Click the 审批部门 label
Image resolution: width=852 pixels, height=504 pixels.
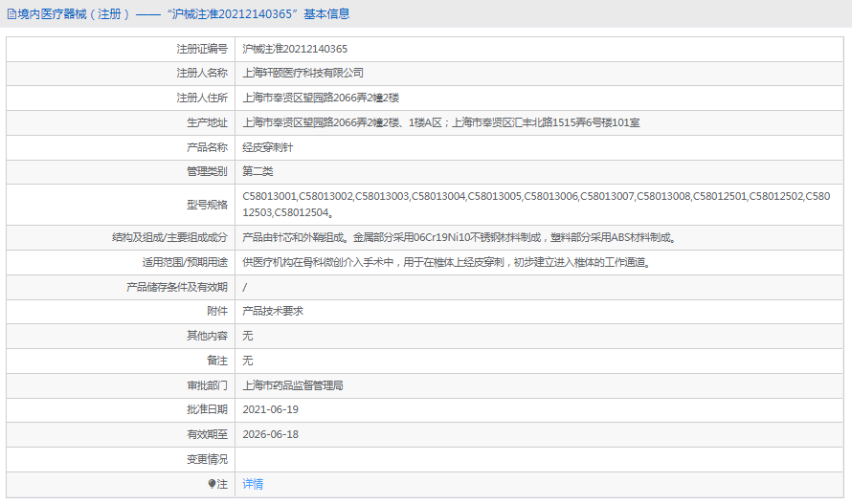tap(207, 385)
